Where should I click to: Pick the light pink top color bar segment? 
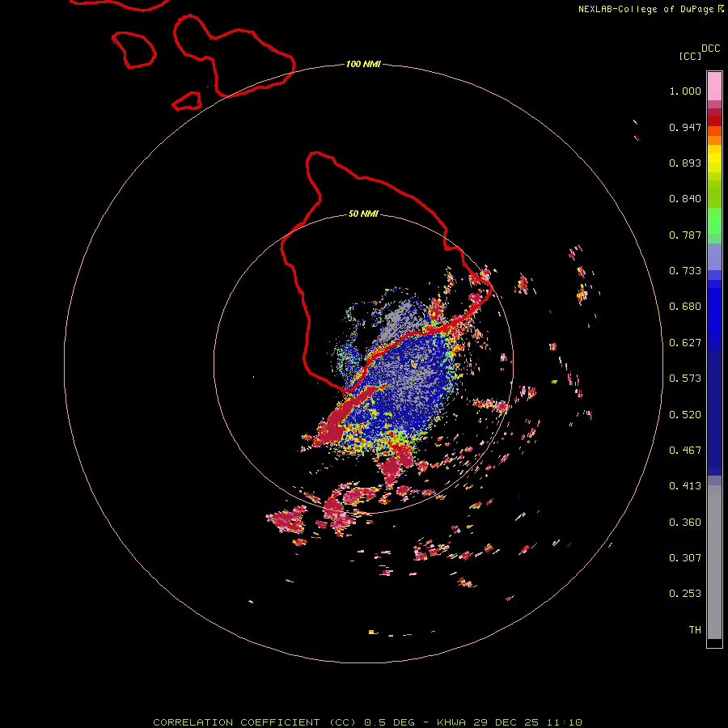coord(714,87)
